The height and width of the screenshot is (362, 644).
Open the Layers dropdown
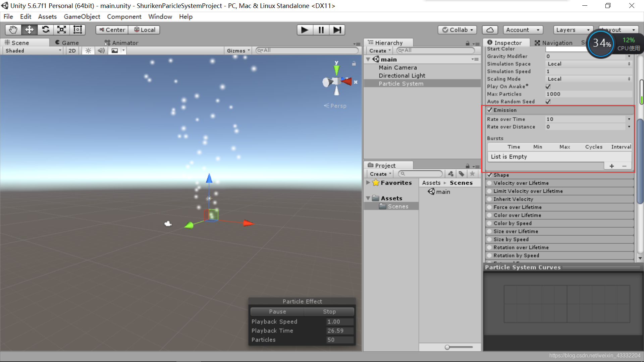573,30
